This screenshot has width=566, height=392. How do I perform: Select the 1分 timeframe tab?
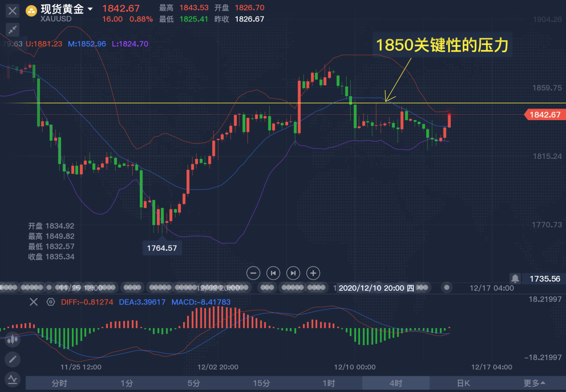[x=126, y=383]
